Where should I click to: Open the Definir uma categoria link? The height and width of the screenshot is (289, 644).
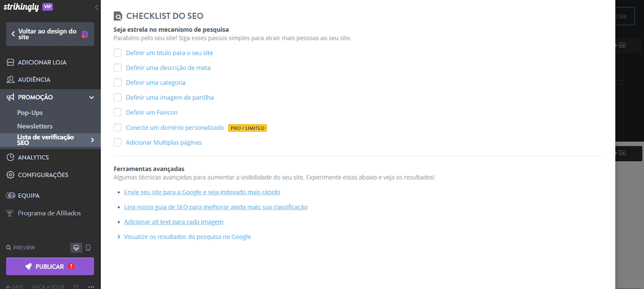click(156, 83)
